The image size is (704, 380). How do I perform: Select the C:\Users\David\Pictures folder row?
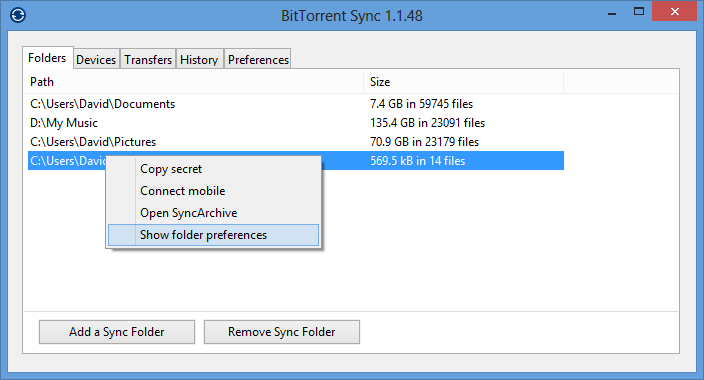(296, 142)
